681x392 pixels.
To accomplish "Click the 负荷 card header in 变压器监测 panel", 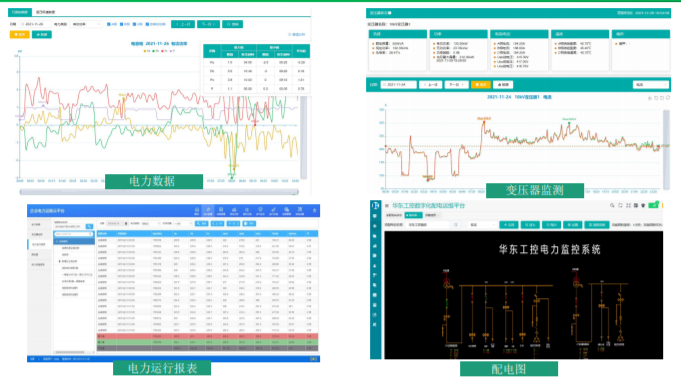I will (397, 34).
